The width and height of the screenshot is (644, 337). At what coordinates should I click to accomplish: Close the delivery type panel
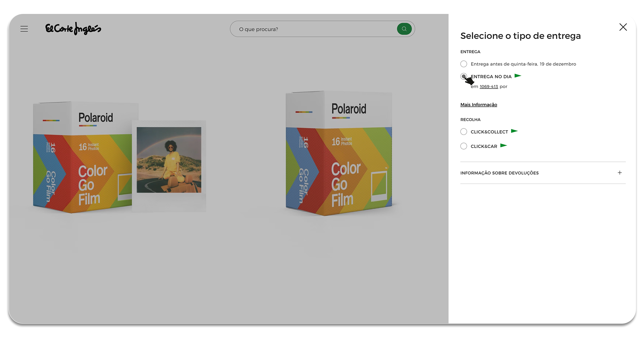[x=623, y=27]
